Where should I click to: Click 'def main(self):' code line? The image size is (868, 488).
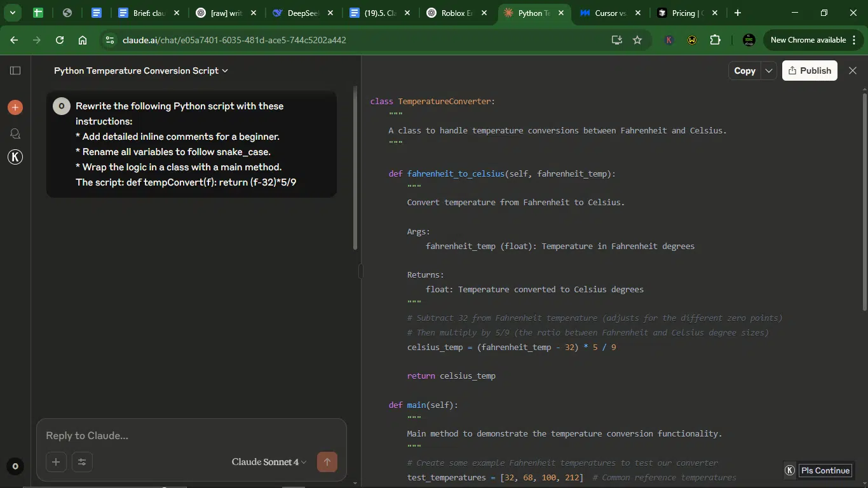(423, 405)
